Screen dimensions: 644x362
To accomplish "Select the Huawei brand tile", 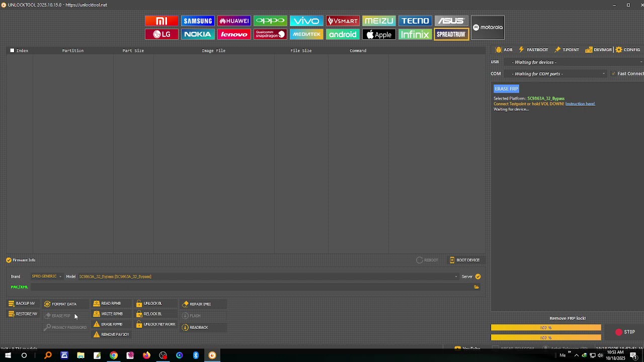I will pyautogui.click(x=234, y=21).
